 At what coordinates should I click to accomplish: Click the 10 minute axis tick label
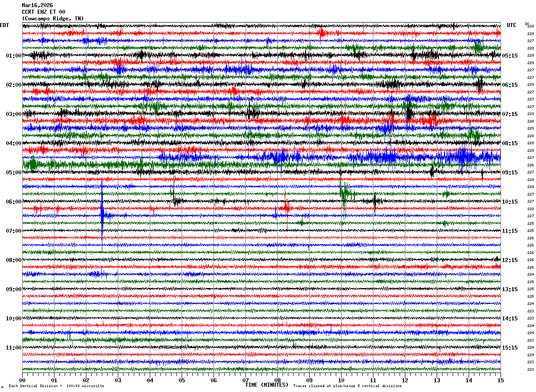pyautogui.click(x=341, y=380)
